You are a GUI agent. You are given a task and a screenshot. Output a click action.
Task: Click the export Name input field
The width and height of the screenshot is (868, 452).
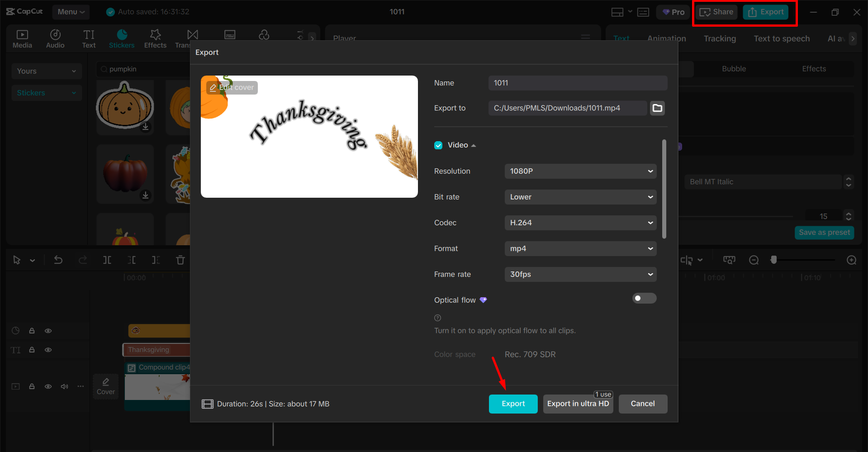(577, 83)
